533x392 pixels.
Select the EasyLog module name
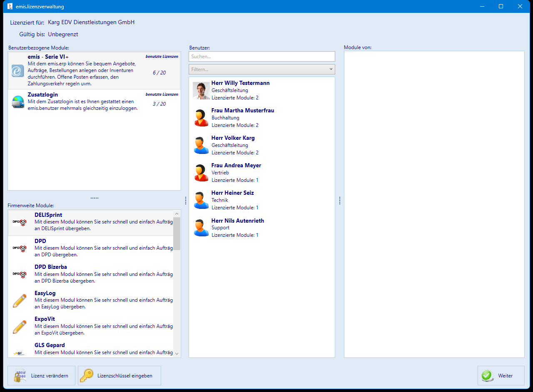[45, 293]
